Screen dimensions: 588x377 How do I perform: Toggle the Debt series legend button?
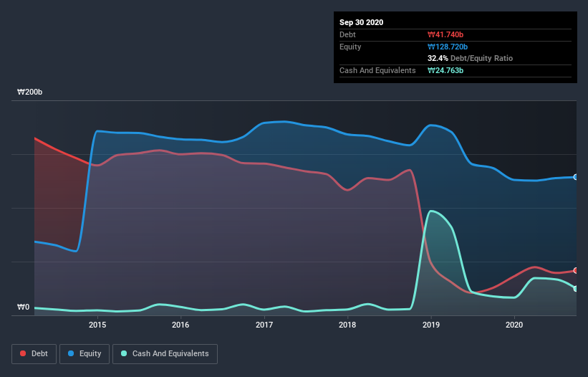[x=34, y=354]
